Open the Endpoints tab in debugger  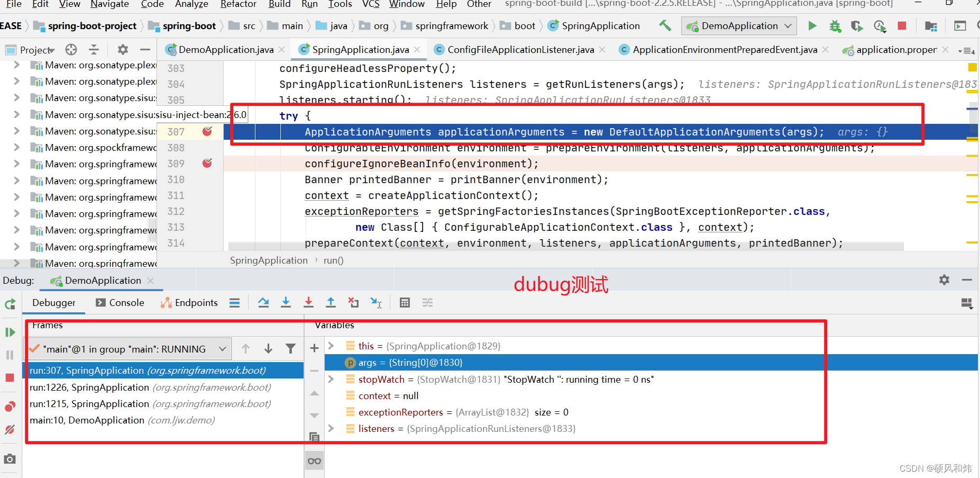pos(189,303)
